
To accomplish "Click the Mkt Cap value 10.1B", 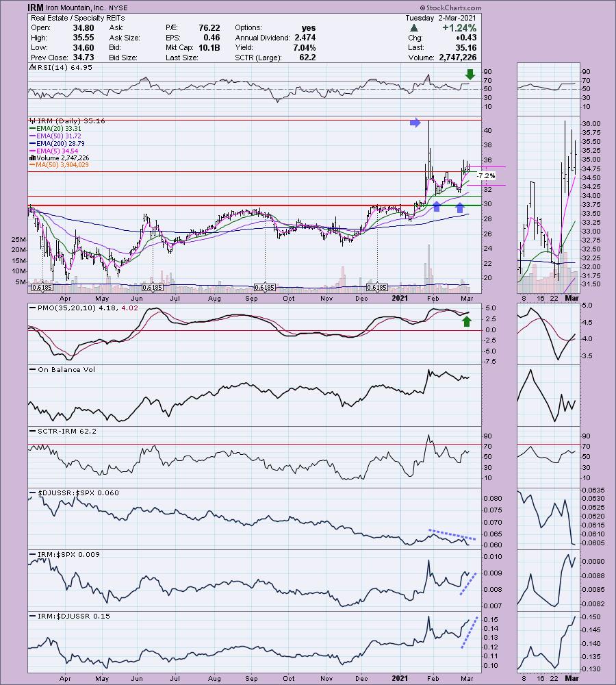I will tap(209, 48).
